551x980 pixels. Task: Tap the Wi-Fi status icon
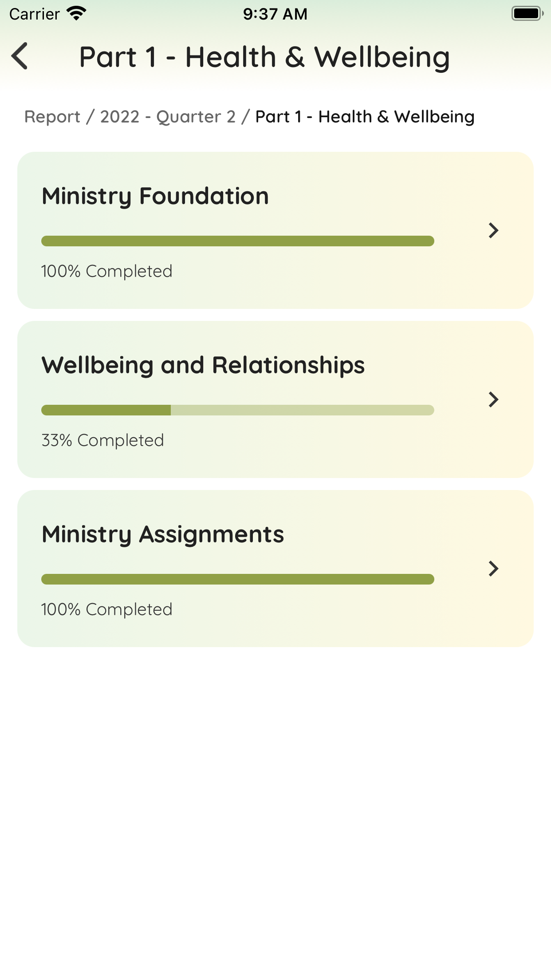(76, 13)
